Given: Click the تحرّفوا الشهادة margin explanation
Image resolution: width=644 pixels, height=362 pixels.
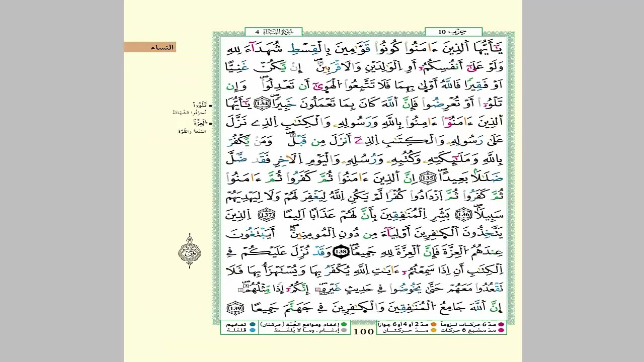Looking at the screenshot, I should 189,113.
